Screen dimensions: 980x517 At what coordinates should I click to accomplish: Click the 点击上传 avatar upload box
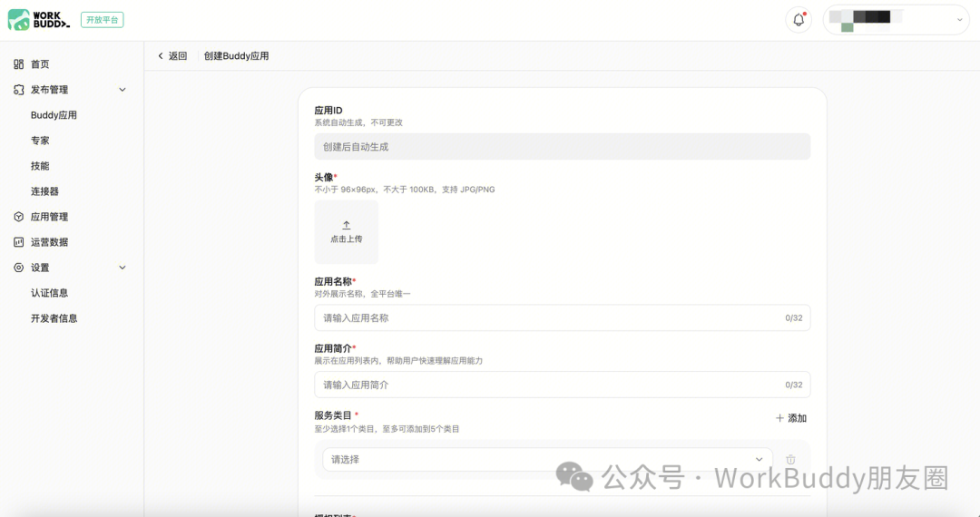click(347, 232)
